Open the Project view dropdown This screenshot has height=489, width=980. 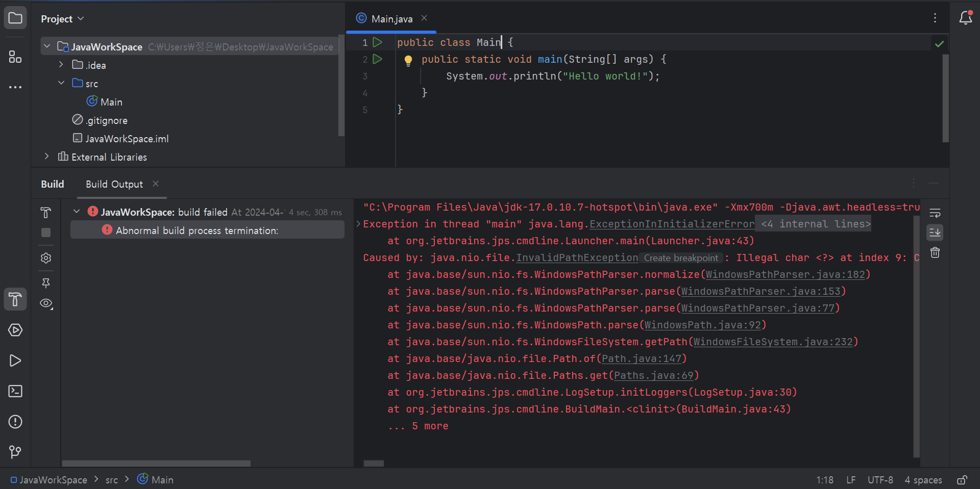coord(62,19)
